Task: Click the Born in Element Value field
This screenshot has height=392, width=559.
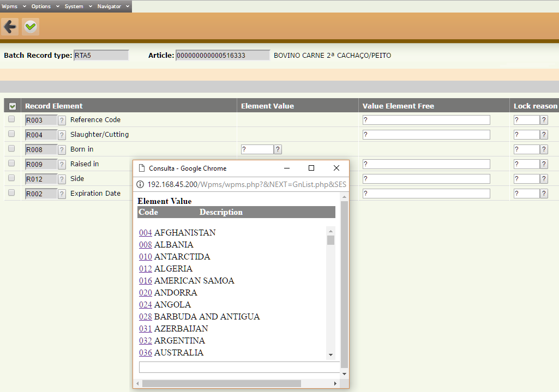Action: (257, 149)
